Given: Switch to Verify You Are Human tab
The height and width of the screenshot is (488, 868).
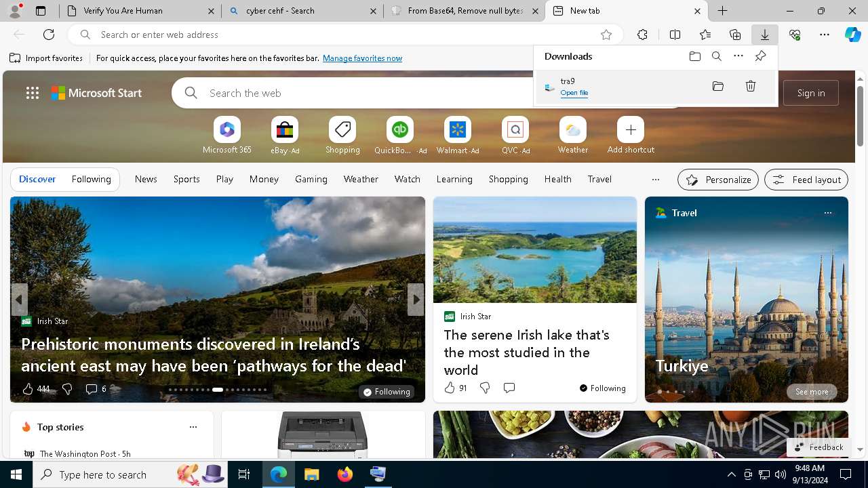Looking at the screenshot, I should (140, 11).
